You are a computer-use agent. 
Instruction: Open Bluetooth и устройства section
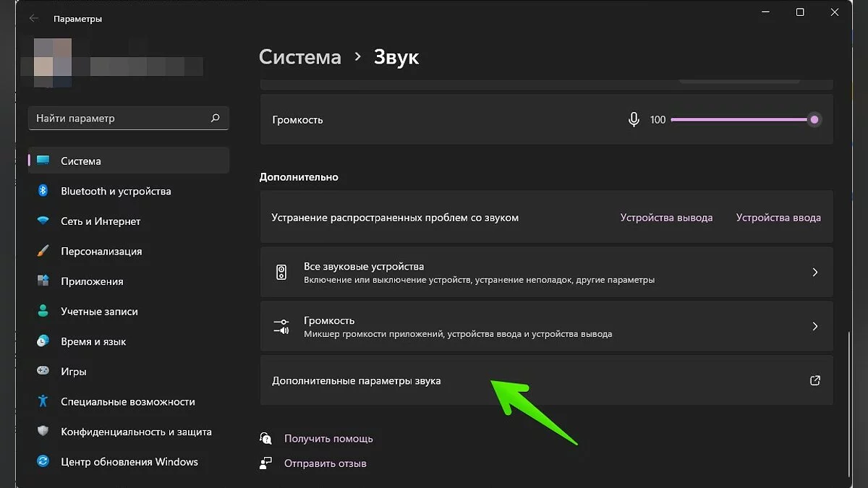tap(116, 192)
